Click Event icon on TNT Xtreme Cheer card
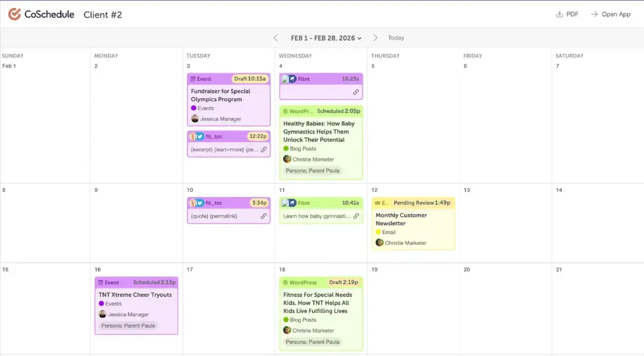The width and height of the screenshot is (644, 356). (x=100, y=283)
